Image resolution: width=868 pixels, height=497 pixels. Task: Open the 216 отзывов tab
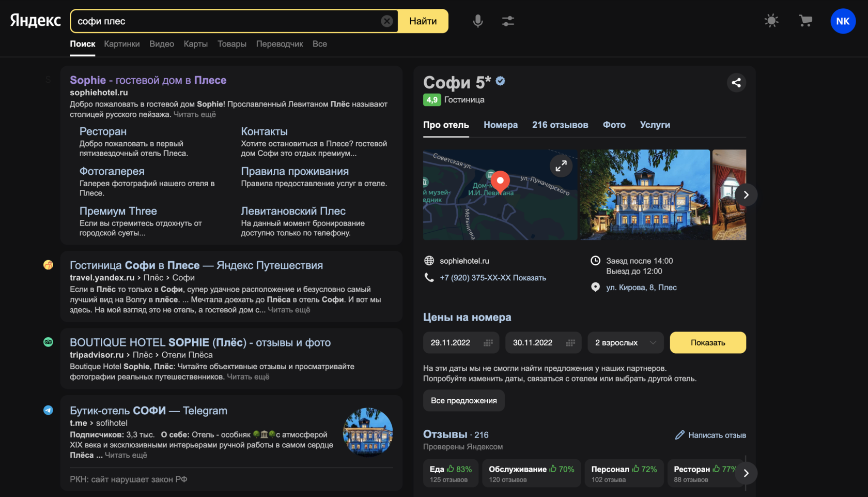click(x=560, y=125)
